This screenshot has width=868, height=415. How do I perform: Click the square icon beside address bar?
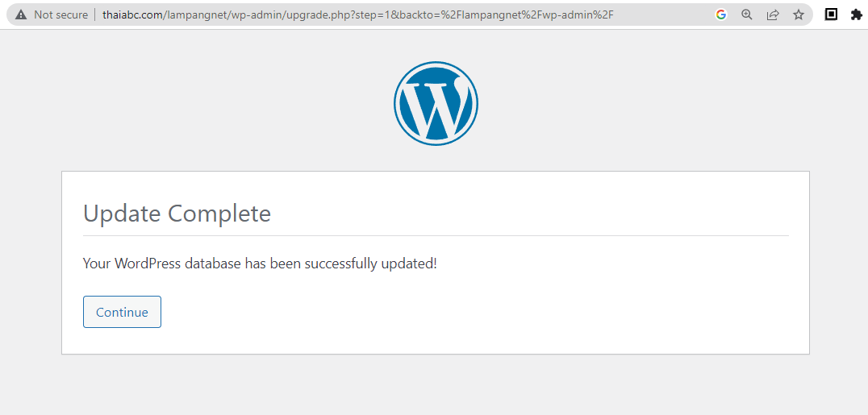tap(831, 14)
